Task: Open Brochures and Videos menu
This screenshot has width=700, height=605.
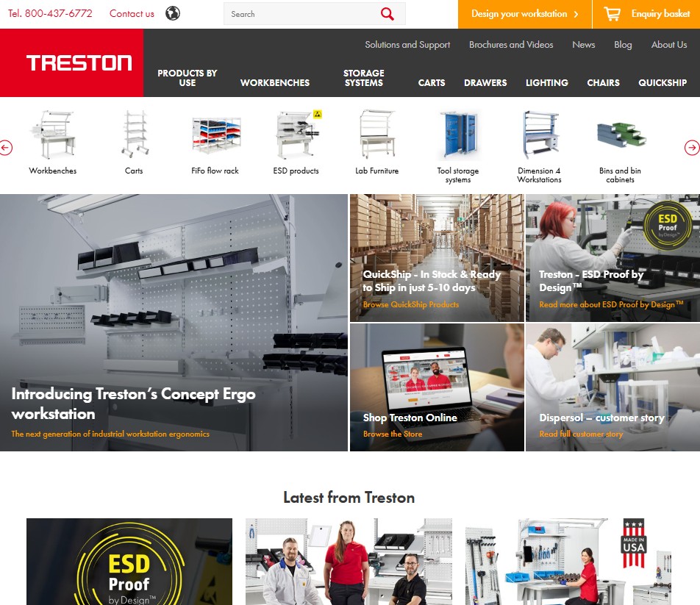Action: [x=511, y=45]
